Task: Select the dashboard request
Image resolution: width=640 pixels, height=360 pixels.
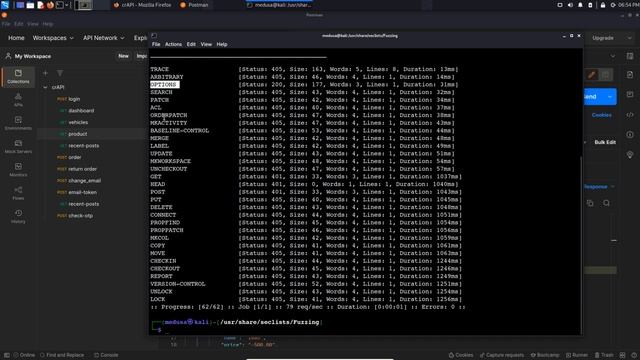Action: click(x=81, y=111)
